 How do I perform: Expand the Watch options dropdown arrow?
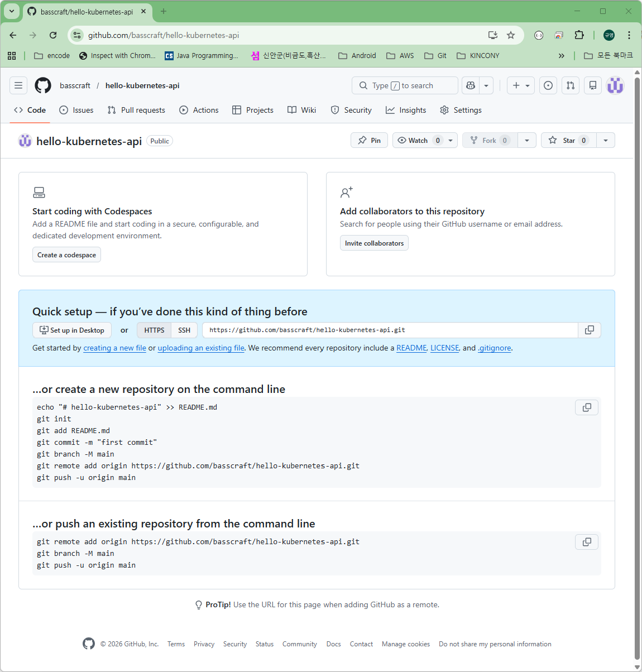click(451, 140)
